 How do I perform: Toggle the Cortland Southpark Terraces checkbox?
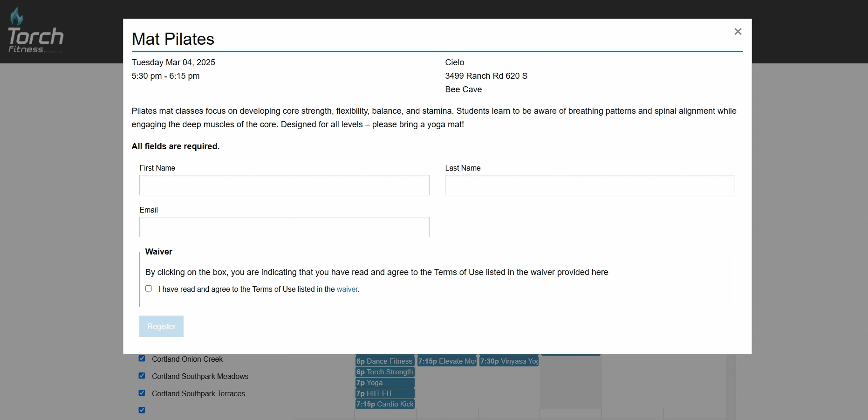pos(142,393)
